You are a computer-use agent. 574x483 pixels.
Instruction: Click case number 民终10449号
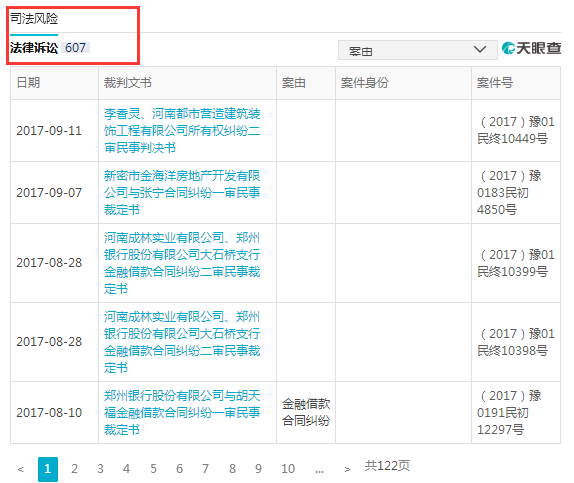(515, 130)
